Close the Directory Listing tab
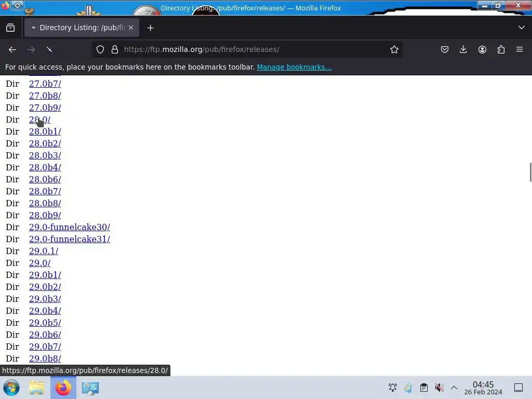This screenshot has height=399, width=532. pos(131,28)
